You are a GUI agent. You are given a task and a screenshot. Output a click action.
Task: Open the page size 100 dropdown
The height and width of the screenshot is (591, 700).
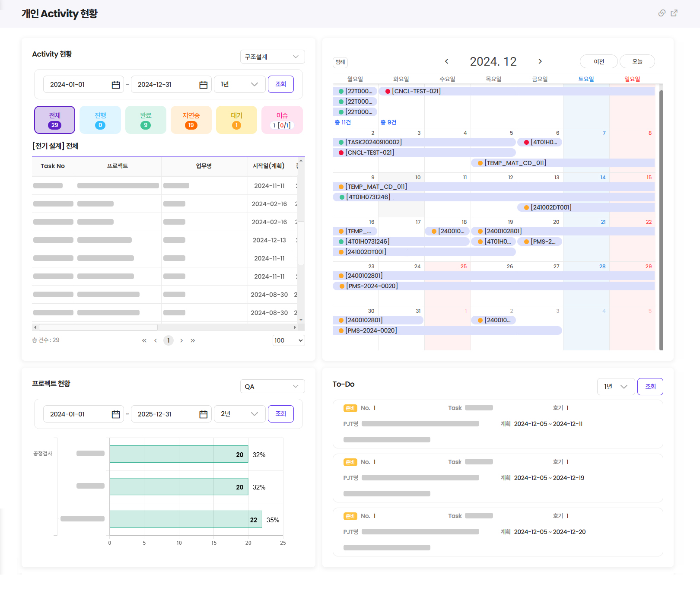coord(289,340)
